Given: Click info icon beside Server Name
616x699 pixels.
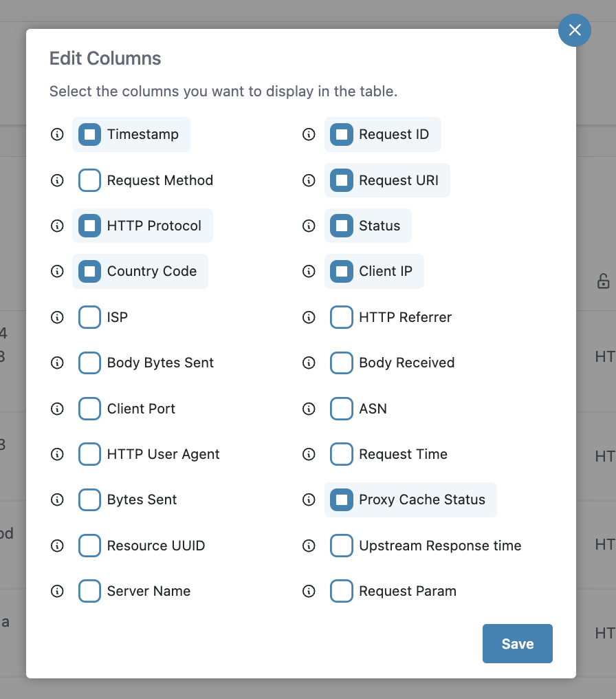Looking at the screenshot, I should pyautogui.click(x=57, y=591).
